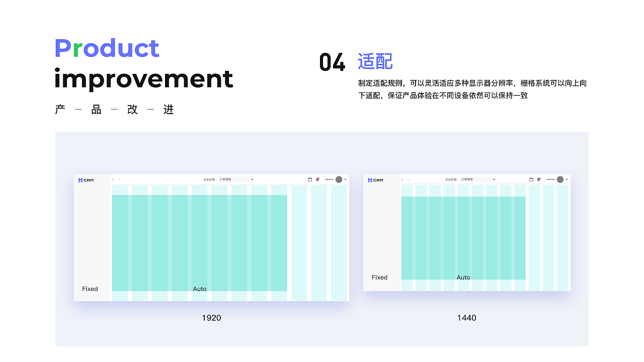
Task: Click the 'Auto' label in the 1920 mockup
Action: (200, 289)
